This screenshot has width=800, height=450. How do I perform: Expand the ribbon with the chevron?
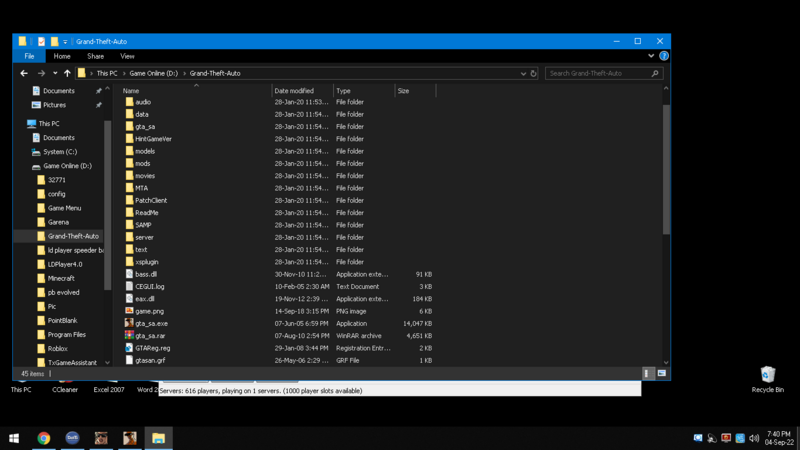[x=651, y=56]
